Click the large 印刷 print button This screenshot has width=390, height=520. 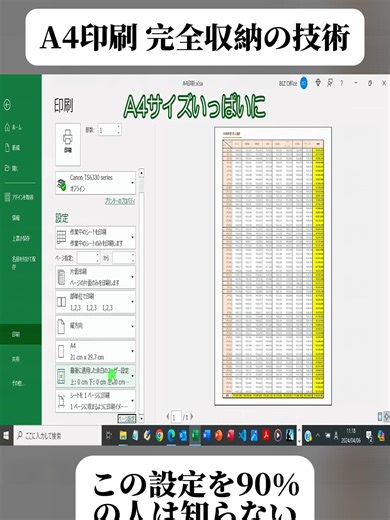pos(68,144)
